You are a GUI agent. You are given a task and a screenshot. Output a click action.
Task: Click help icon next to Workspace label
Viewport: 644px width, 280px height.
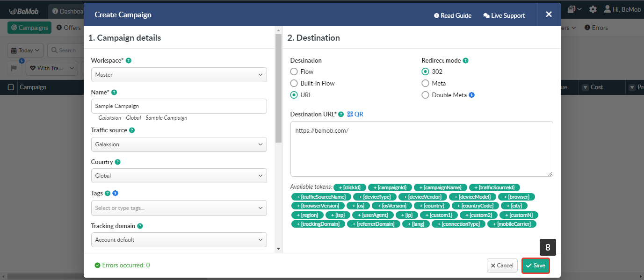tap(129, 61)
